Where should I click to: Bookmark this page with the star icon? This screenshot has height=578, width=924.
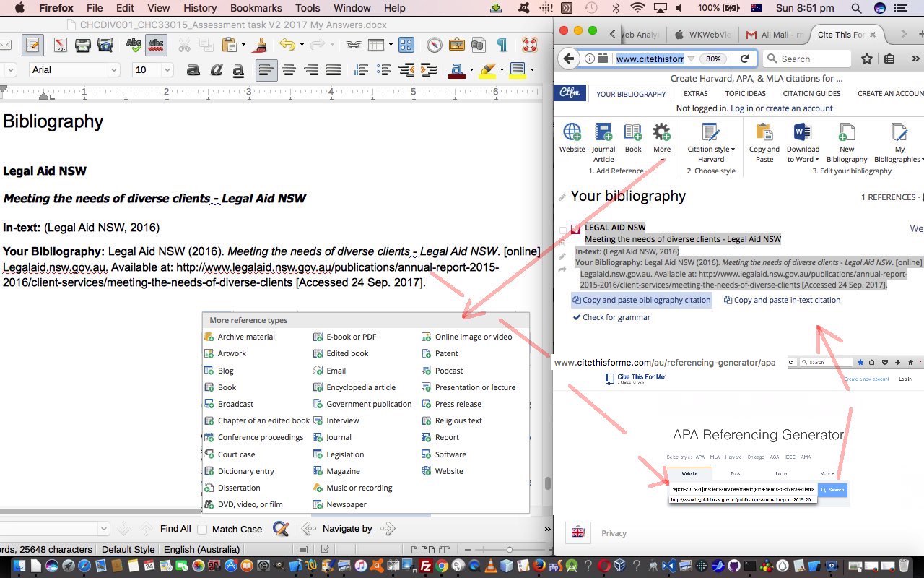[x=867, y=59]
